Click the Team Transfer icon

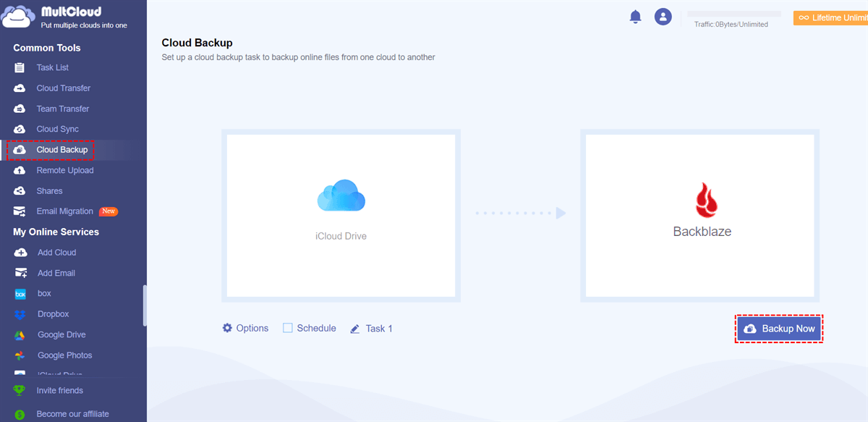point(20,109)
